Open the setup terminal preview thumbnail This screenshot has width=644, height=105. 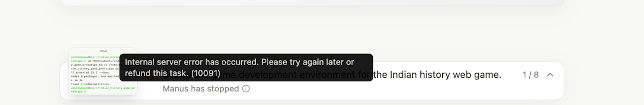click(x=103, y=71)
